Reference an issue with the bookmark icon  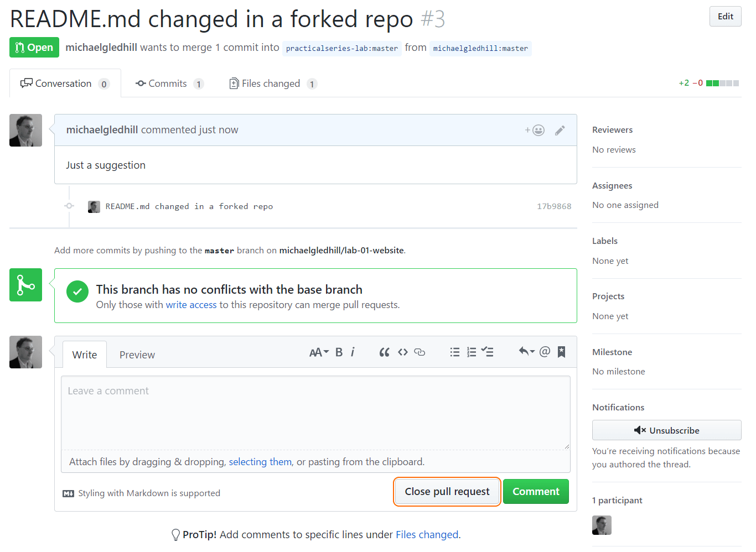561,352
